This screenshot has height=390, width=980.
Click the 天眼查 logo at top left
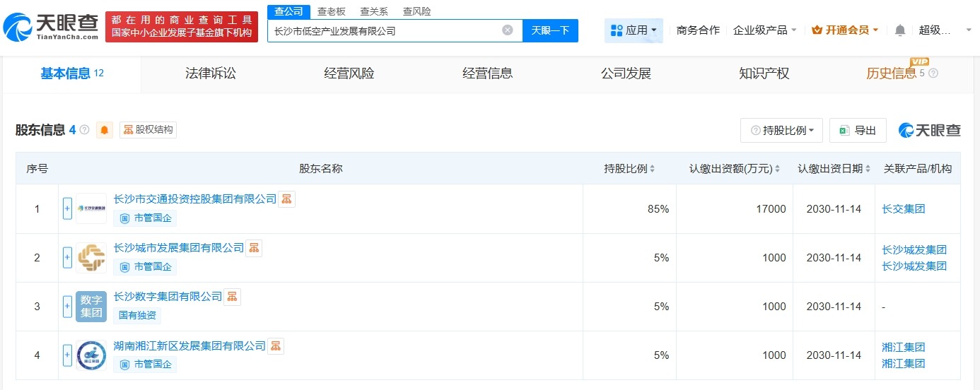pyautogui.click(x=51, y=27)
